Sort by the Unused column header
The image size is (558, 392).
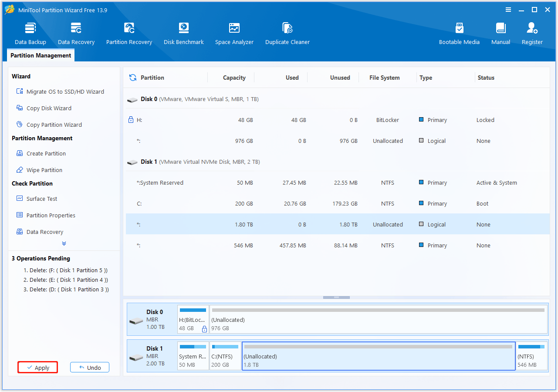[x=340, y=78]
